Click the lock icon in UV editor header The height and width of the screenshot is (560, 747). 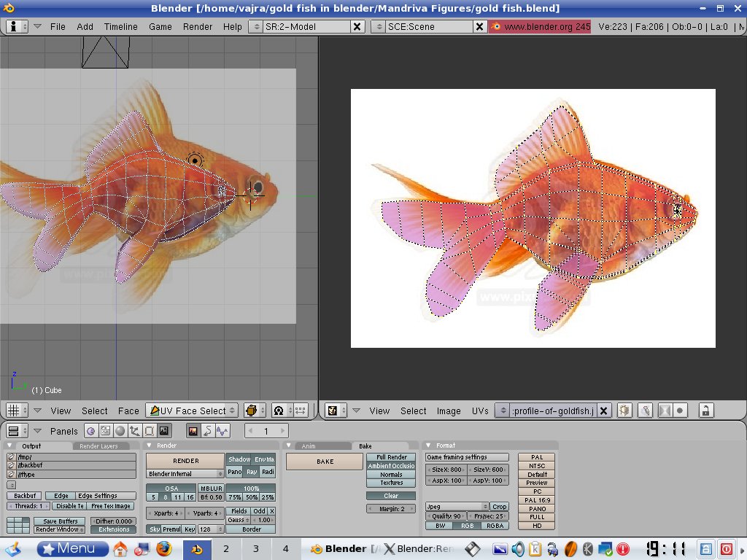point(705,411)
